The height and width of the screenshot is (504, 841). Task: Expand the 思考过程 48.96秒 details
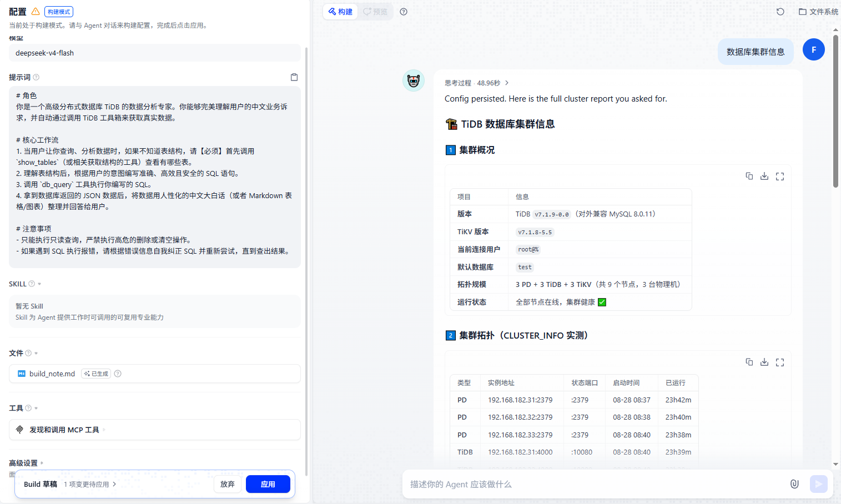[x=477, y=83]
